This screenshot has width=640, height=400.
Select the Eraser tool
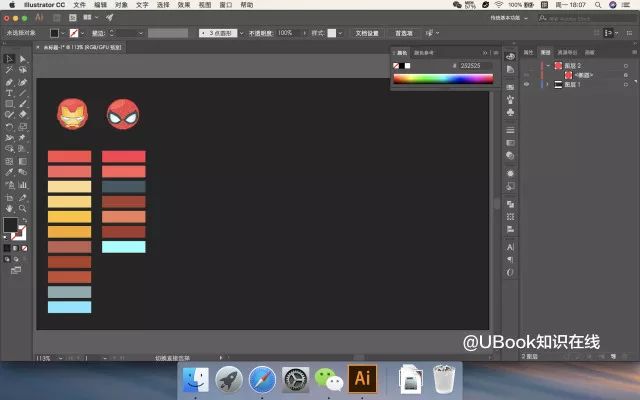point(23,115)
